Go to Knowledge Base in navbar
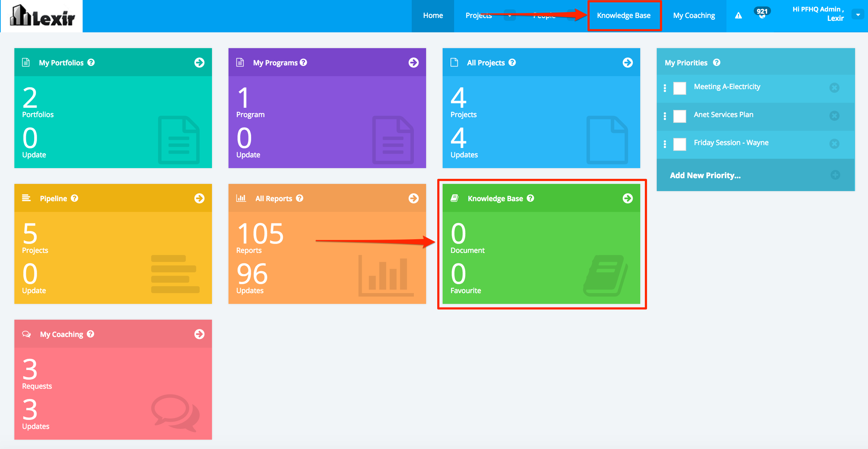Screen dimensions: 868x449 (624, 15)
